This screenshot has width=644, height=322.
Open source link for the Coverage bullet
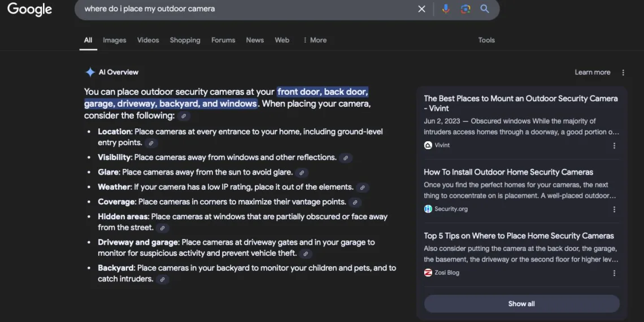point(355,202)
